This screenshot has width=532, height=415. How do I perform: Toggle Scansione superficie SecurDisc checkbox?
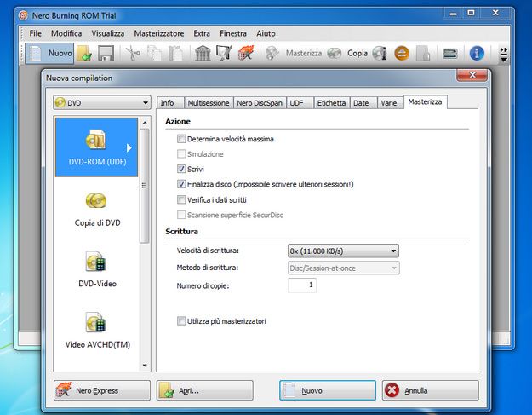pyautogui.click(x=181, y=215)
